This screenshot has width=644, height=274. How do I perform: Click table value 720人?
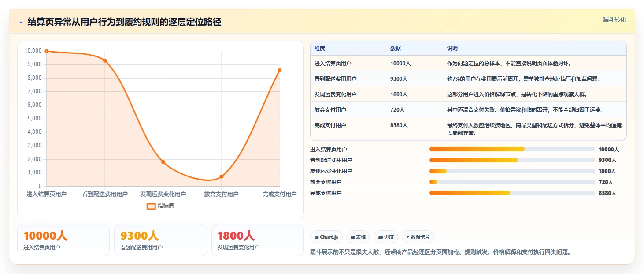[x=397, y=110]
